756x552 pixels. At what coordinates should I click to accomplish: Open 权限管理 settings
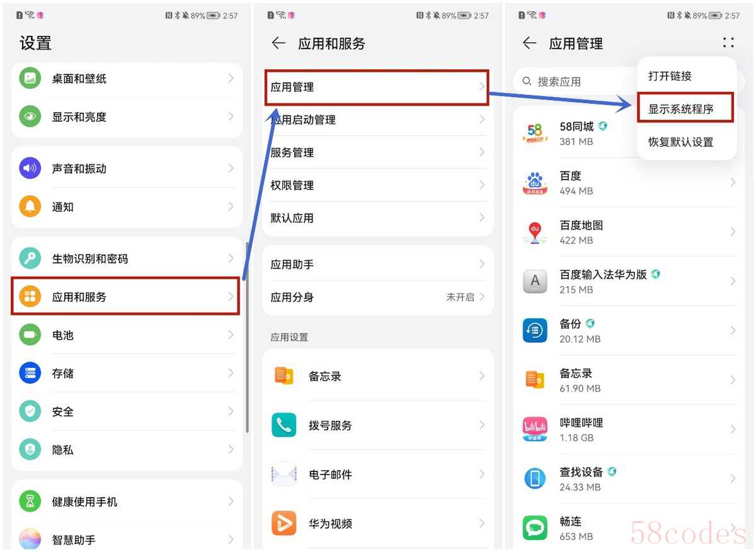(378, 185)
